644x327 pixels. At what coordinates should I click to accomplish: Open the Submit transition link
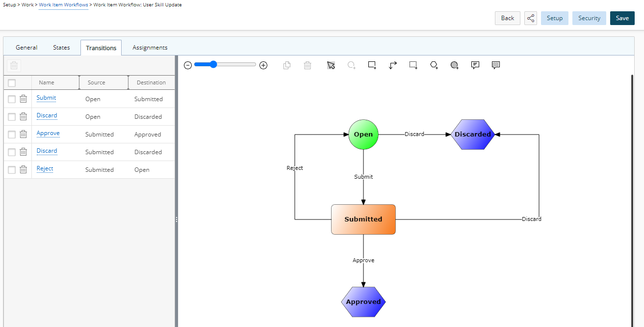point(46,98)
